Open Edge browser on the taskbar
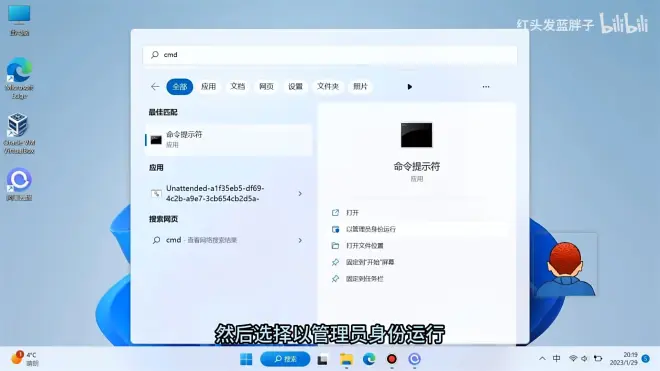This screenshot has width=660, height=371. click(x=369, y=359)
